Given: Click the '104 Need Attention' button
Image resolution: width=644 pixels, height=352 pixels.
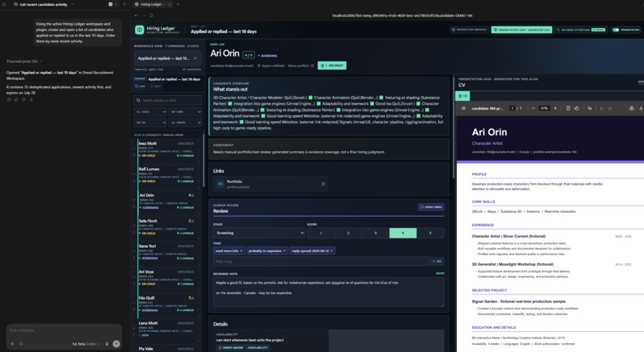Looking at the screenshot, I should [x=581, y=30].
